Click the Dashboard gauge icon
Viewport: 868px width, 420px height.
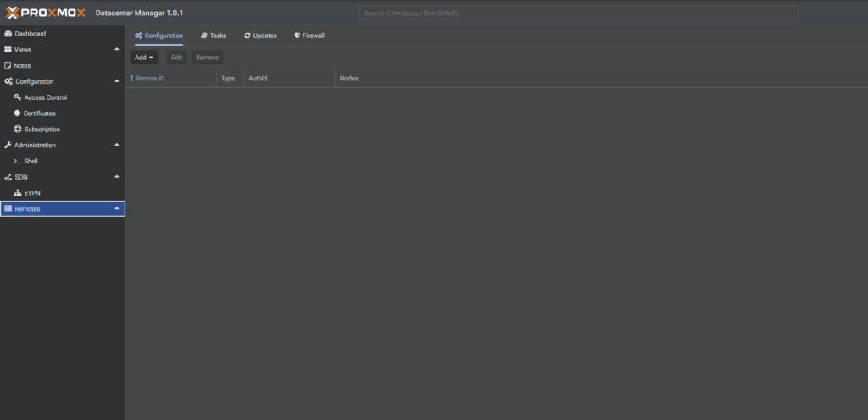(8, 34)
